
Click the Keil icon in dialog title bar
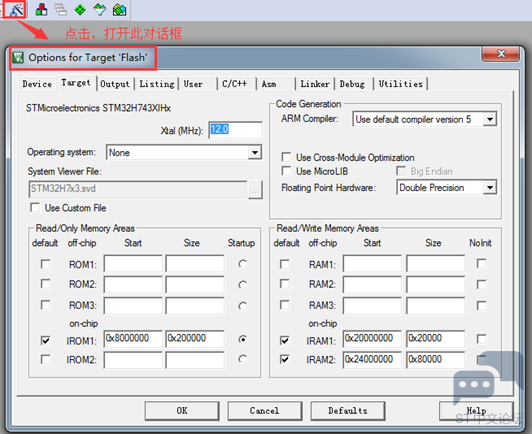pyautogui.click(x=18, y=58)
